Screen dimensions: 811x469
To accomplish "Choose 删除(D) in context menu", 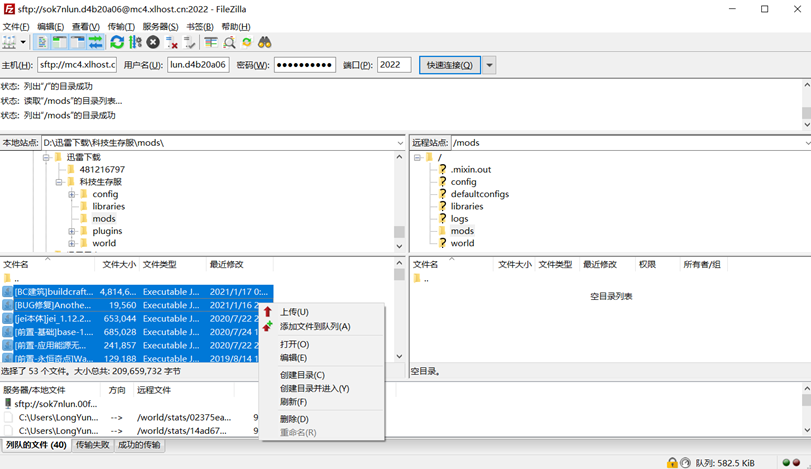I will [x=322, y=419].
